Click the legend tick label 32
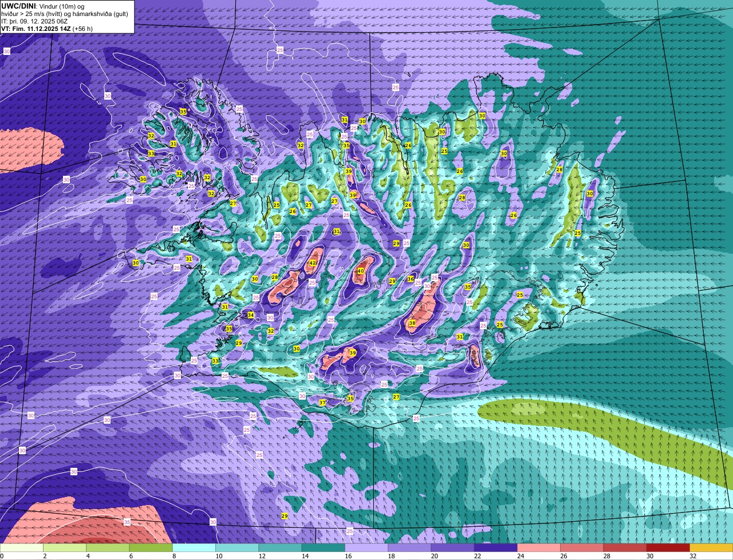733x560 pixels. click(693, 555)
